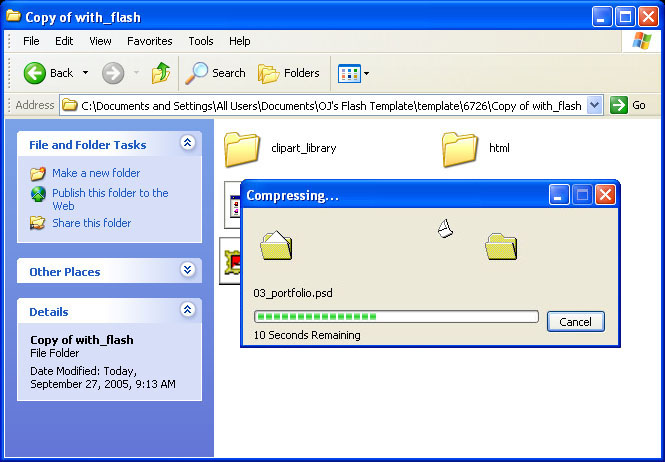Select the html folder

tap(460, 148)
